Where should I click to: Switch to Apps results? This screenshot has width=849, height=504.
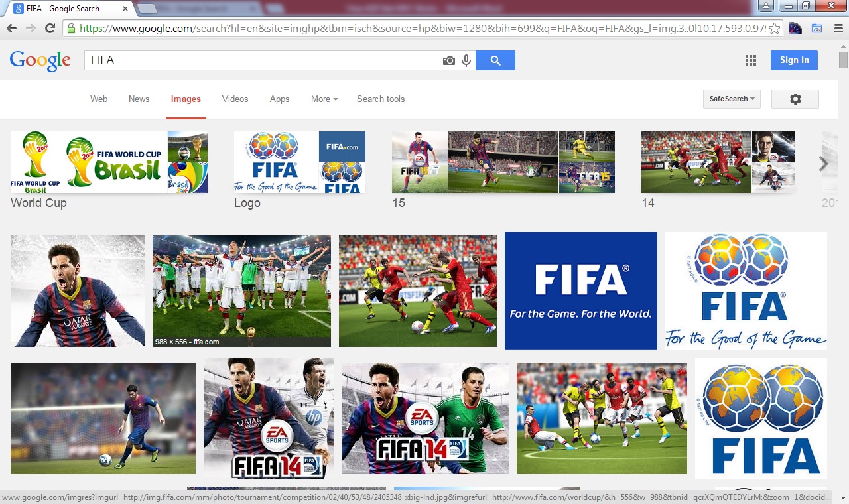pos(279,99)
